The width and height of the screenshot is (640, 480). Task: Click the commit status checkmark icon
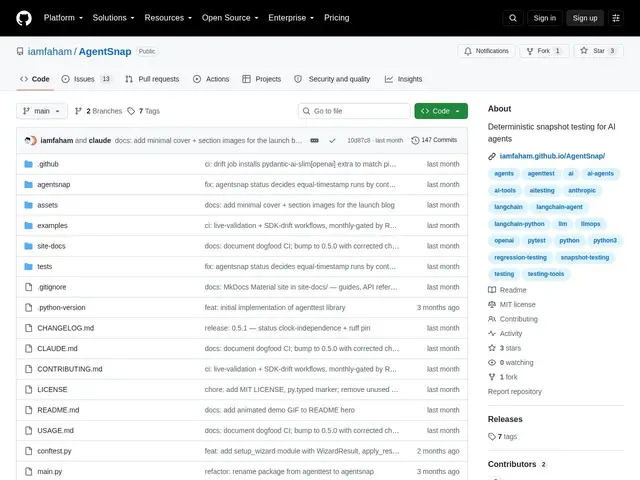coord(332,140)
